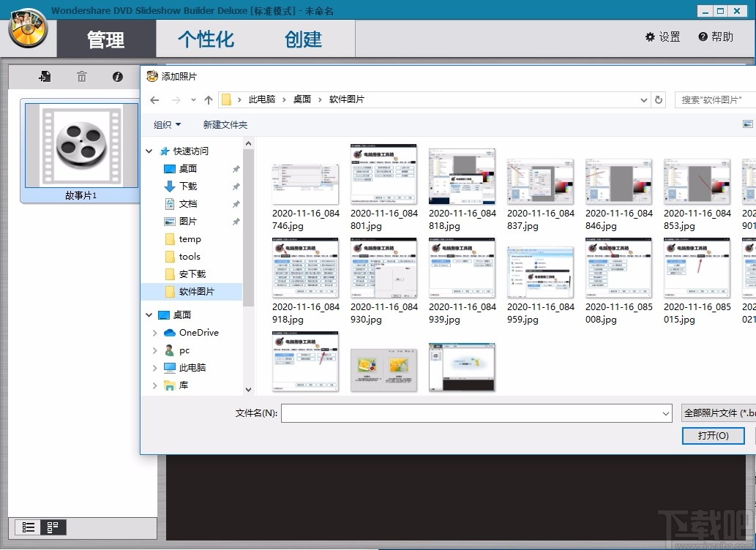This screenshot has width=756, height=550.
Task: Click the back navigation arrow in dialog
Action: (154, 99)
